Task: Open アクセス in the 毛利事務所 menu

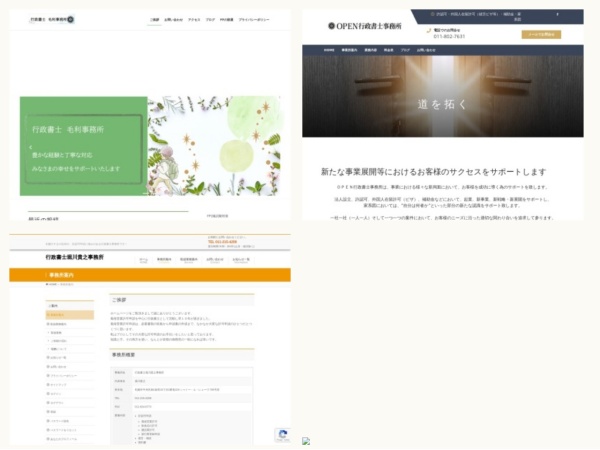Action: tap(194, 20)
